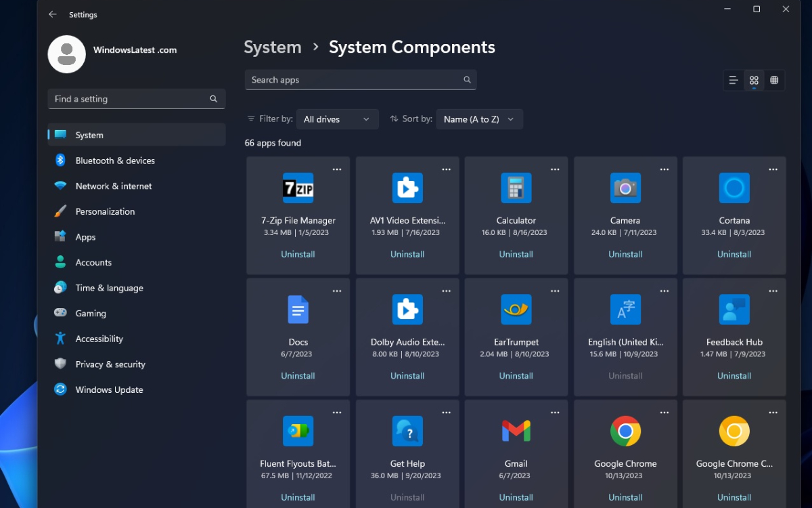This screenshot has width=812, height=508.
Task: Open more options for Cortana
Action: [x=773, y=169]
